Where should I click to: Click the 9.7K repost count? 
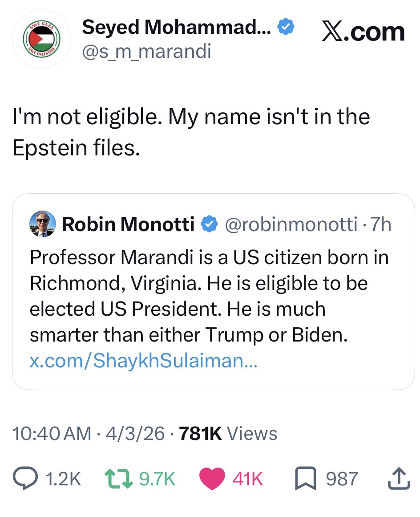pos(157,479)
